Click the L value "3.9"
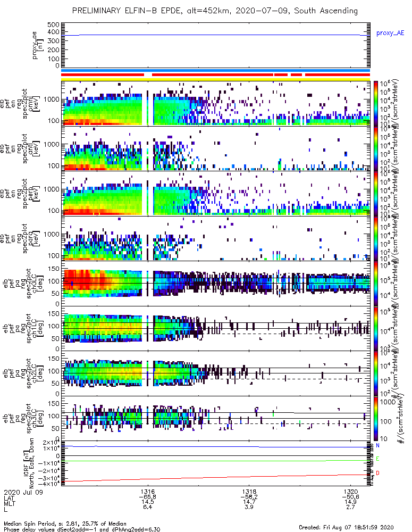 coord(249,507)
